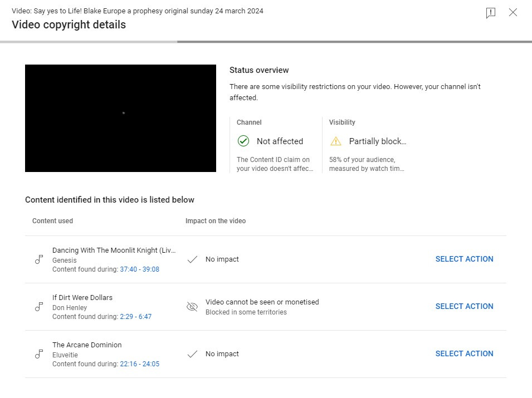Screen dimensions: 532x398
Task: Click the No impact checkmark for Genesis row
Action: [x=192, y=260]
